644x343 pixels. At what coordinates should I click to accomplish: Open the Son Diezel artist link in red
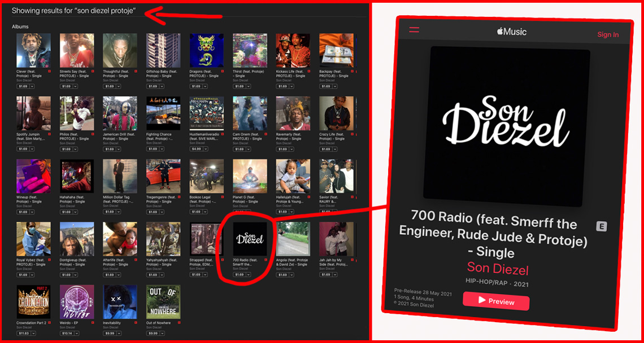498,269
